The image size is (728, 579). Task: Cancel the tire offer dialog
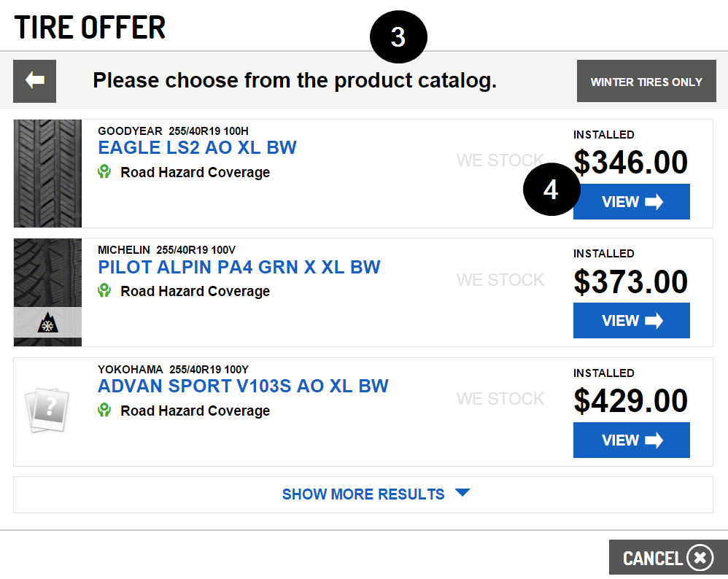667,559
